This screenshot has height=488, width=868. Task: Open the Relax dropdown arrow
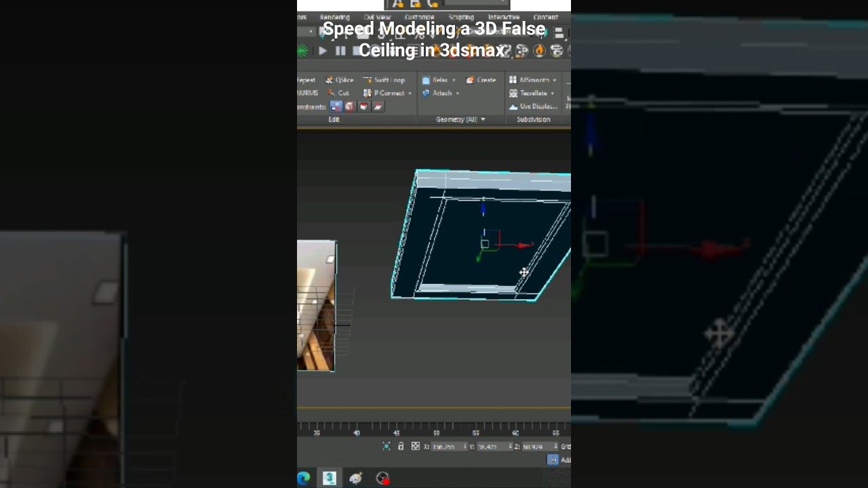coord(454,80)
